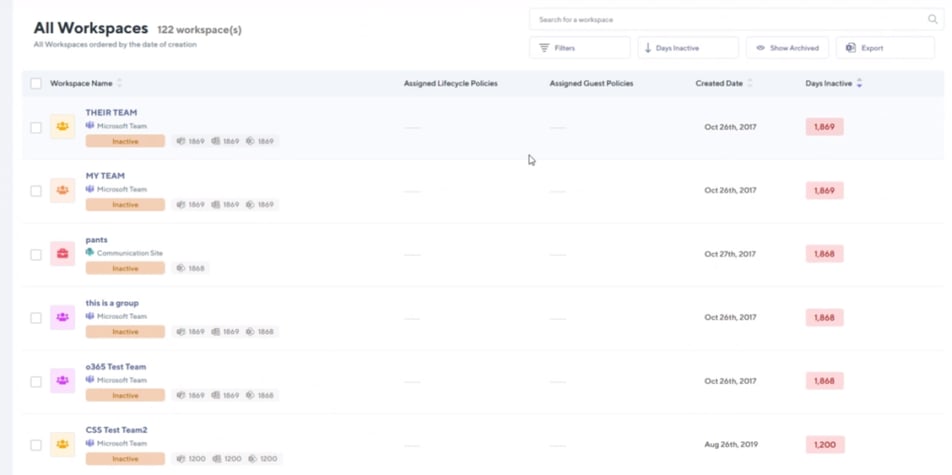Click the Filters funnel icon
This screenshot has width=952, height=475.
point(545,48)
